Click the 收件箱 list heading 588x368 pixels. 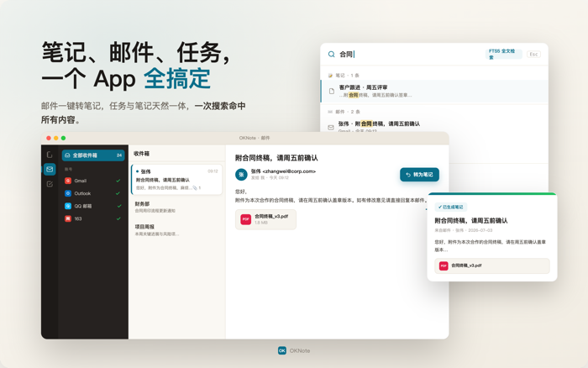(x=141, y=154)
